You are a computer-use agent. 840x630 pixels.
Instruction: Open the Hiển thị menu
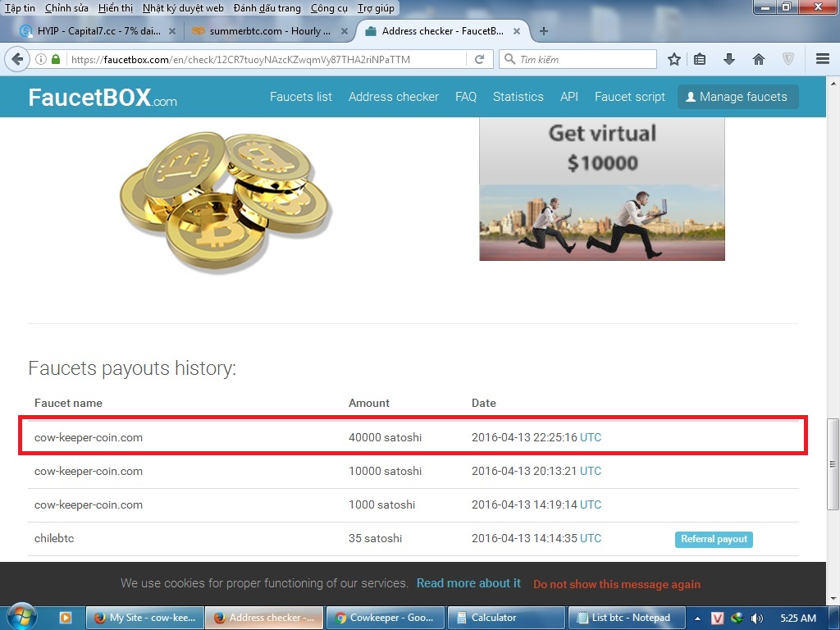(116, 8)
